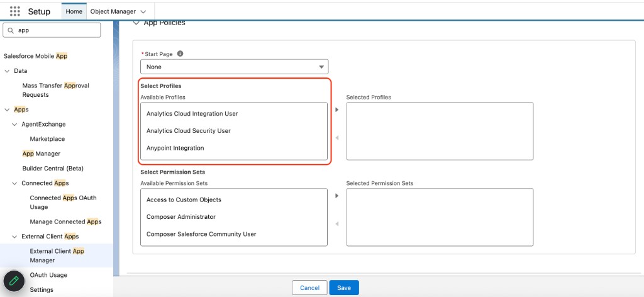Open the Start Page dropdown
Viewport: 644px width, 297px height.
tap(234, 67)
